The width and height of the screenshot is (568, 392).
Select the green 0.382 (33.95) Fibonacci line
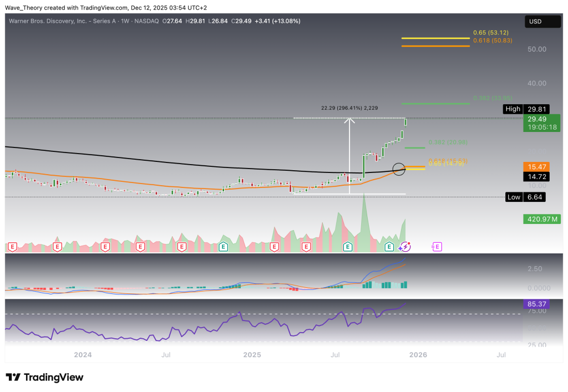436,104
